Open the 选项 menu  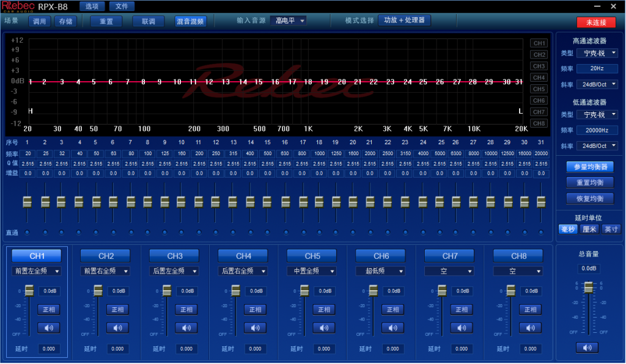[92, 6]
